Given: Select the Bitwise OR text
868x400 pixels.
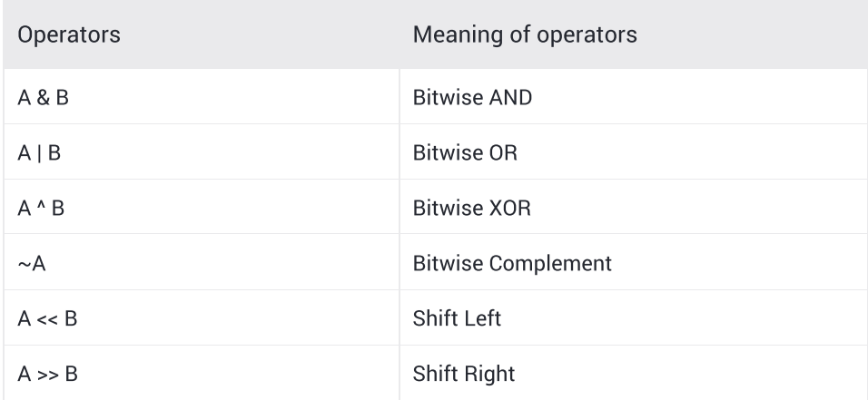Looking at the screenshot, I should 465,152.
